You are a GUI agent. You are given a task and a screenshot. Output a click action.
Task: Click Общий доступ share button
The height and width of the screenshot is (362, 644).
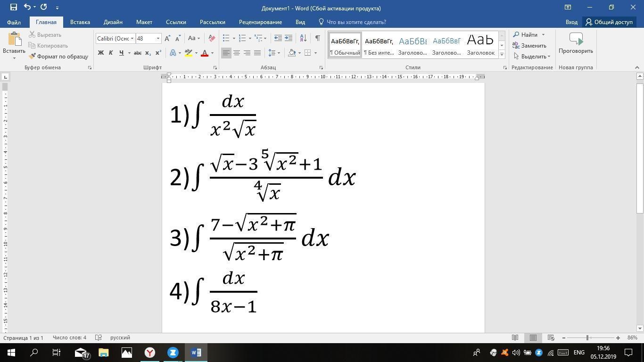click(609, 22)
